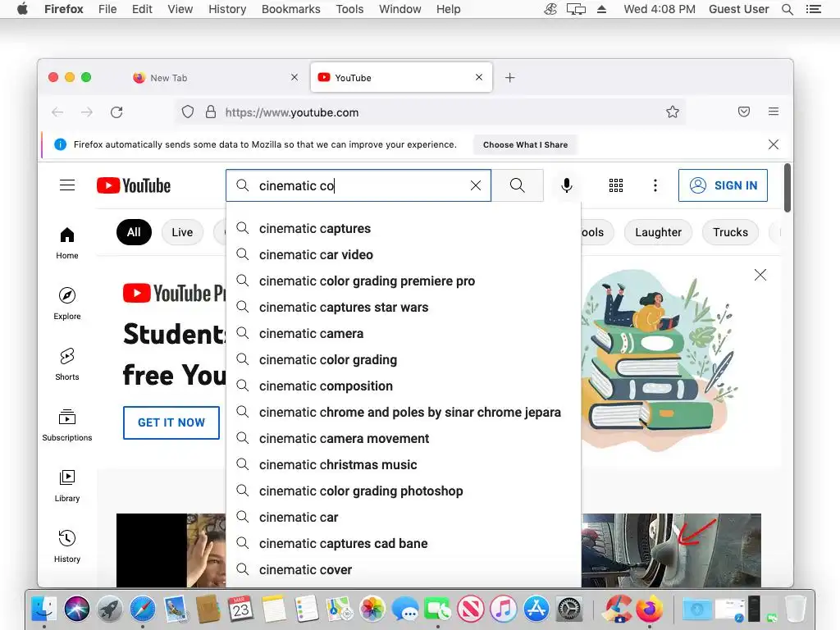
Task: Select the Laughter filter chip
Action: tap(658, 232)
